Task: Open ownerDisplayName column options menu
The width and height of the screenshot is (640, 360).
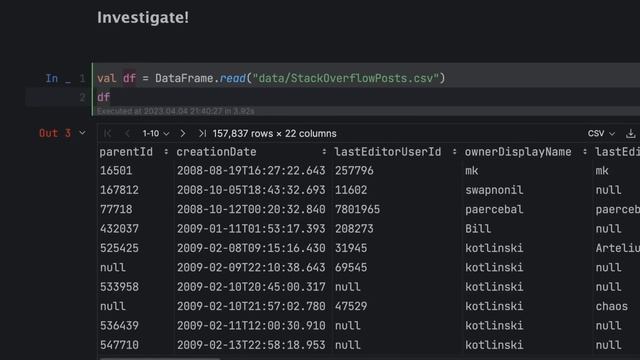Action: (584, 152)
